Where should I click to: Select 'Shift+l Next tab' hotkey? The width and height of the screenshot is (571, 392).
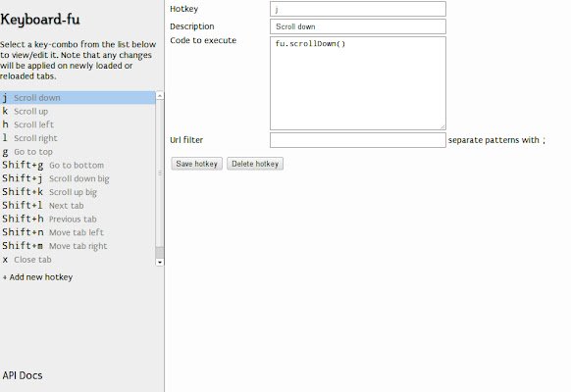[x=78, y=206]
